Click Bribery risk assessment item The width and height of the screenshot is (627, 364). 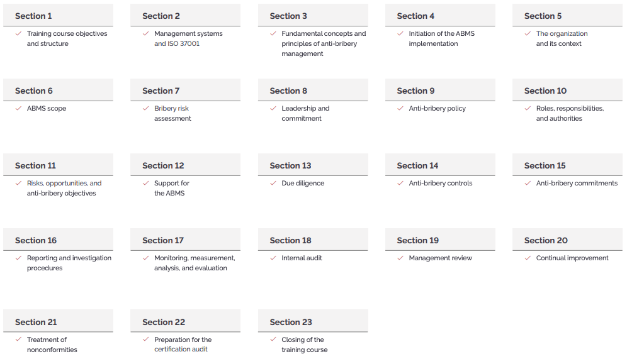[x=172, y=113]
